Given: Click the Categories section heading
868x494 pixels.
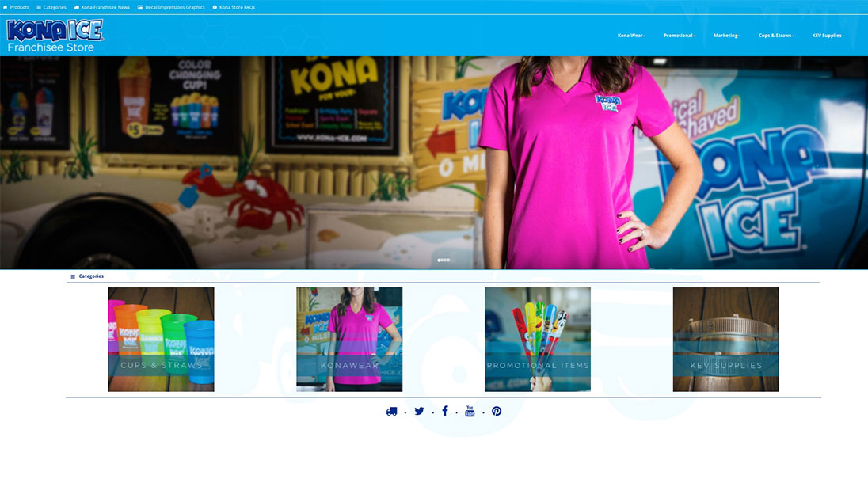Looking at the screenshot, I should point(87,276).
